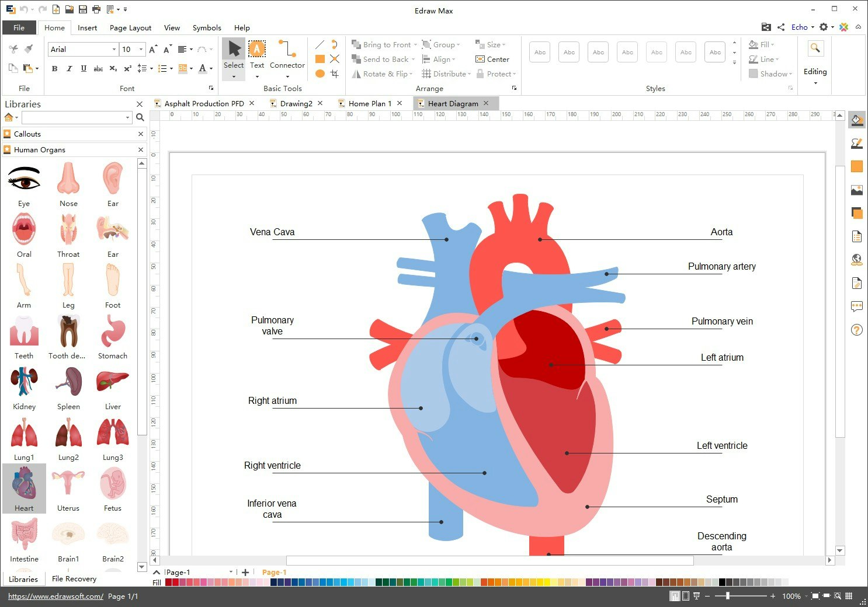The height and width of the screenshot is (607, 868).
Task: Activate the Text tool
Action: point(257,59)
